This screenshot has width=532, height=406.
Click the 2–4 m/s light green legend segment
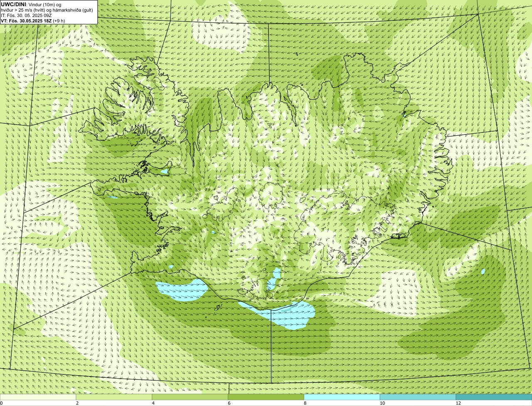[x=114, y=397]
